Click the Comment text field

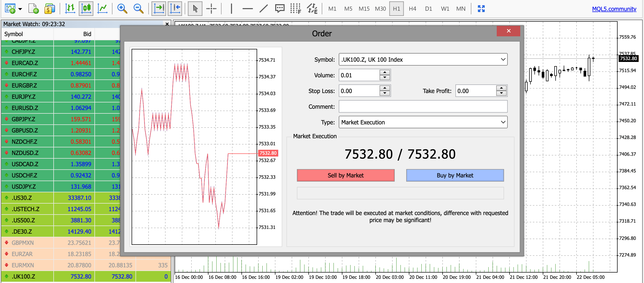tap(423, 107)
